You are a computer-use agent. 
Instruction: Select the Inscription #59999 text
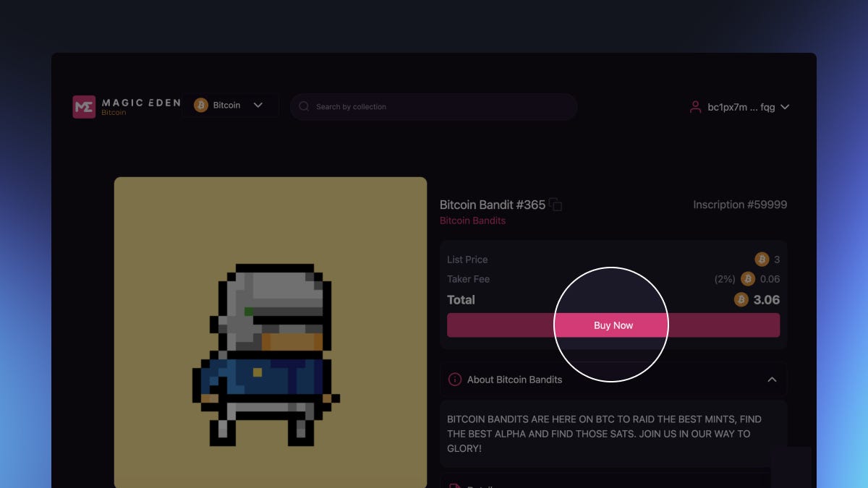coord(740,205)
